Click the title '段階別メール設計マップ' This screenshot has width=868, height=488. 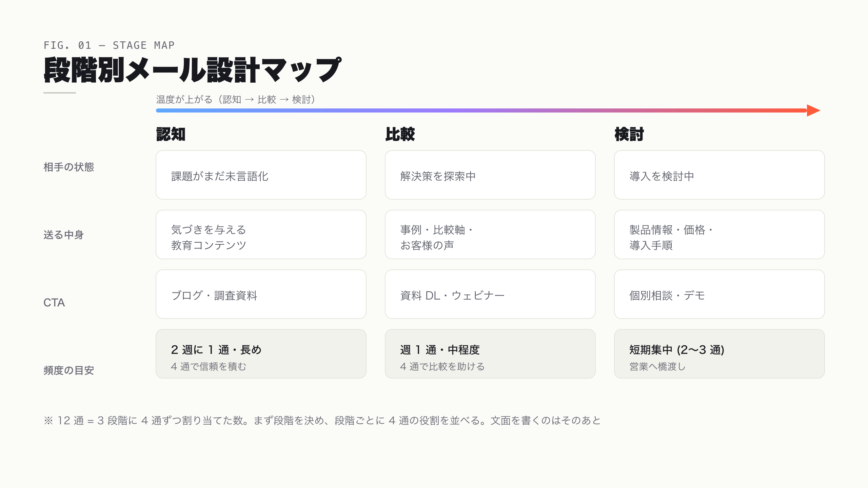tap(192, 70)
